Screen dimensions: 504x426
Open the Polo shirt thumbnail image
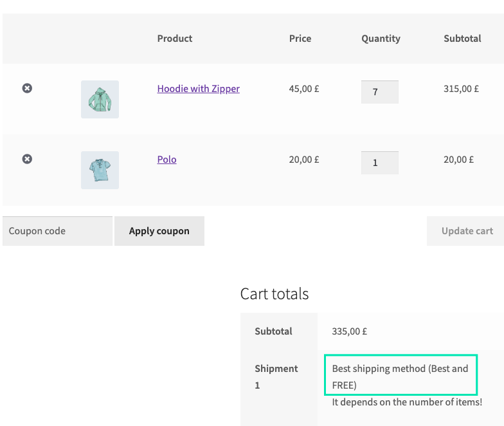pos(100,170)
